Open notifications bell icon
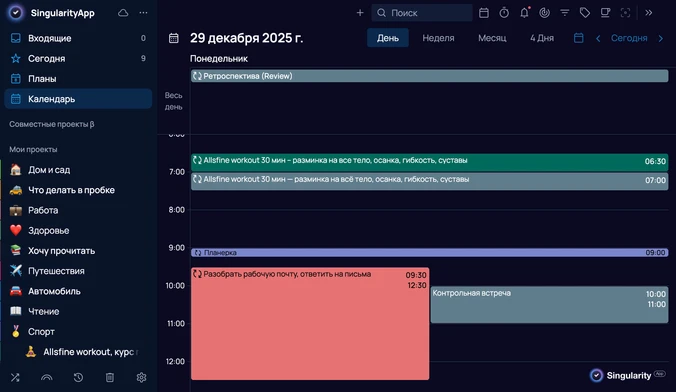Screen dimensions: 676x392 [524, 13]
